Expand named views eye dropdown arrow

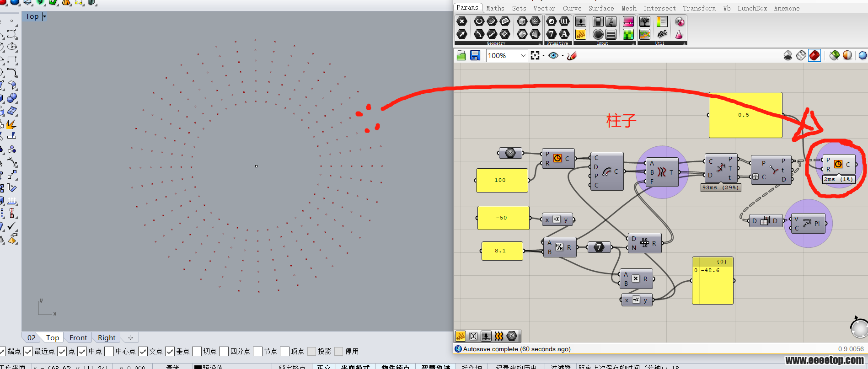tap(563, 56)
